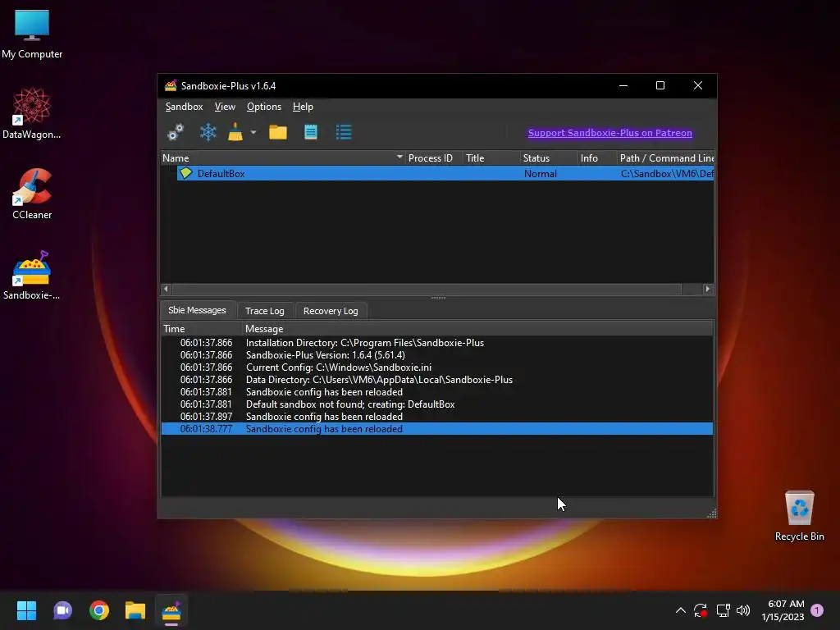Select the message row at 06:01:38.777
840x630 pixels.
[437, 428]
